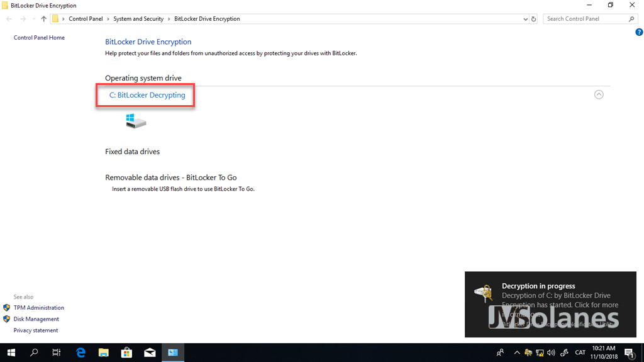This screenshot has height=362, width=644.
Task: Click BitLocker tray icon
Action: pos(528,353)
